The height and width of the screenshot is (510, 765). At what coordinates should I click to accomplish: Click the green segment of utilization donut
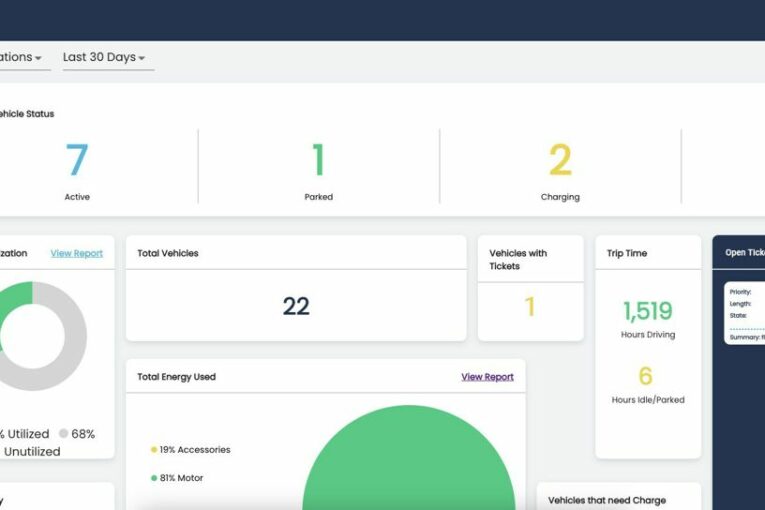pos(15,300)
